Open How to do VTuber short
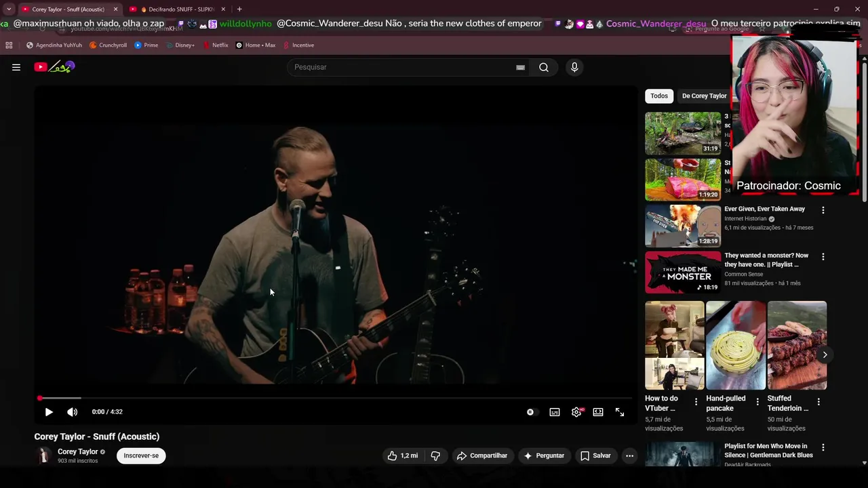The width and height of the screenshot is (868, 488). (x=675, y=346)
